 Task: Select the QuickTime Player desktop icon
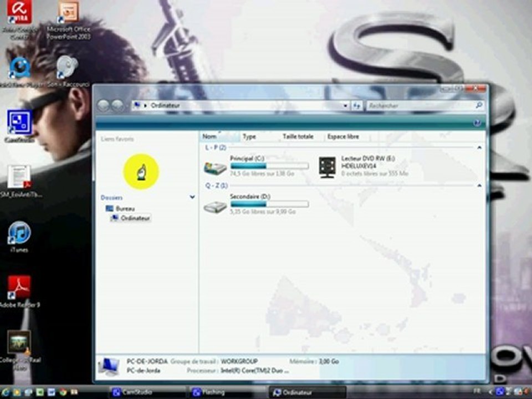point(20,68)
